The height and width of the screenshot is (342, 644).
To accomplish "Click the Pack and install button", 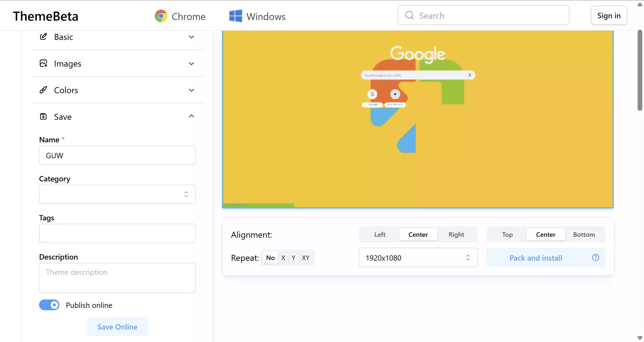I will point(535,257).
